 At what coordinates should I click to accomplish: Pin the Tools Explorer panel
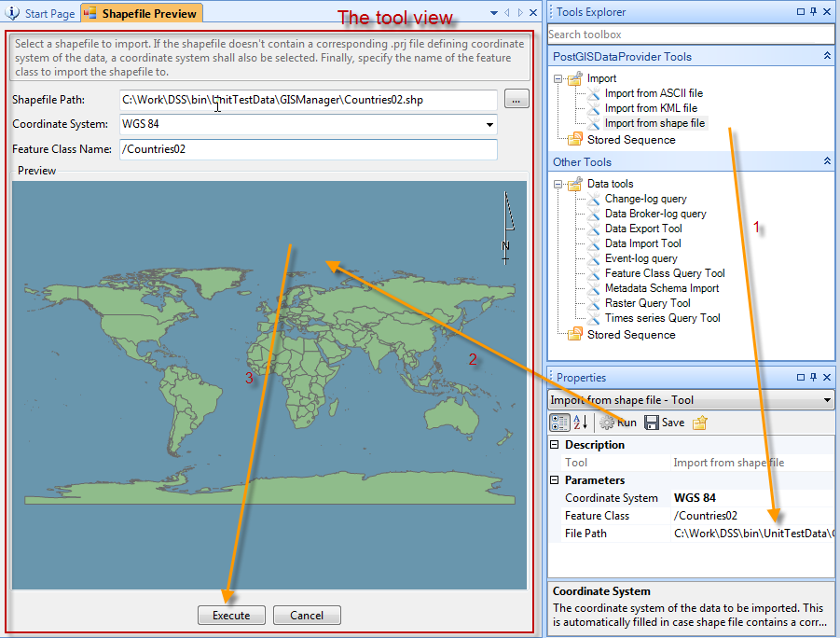(x=814, y=12)
